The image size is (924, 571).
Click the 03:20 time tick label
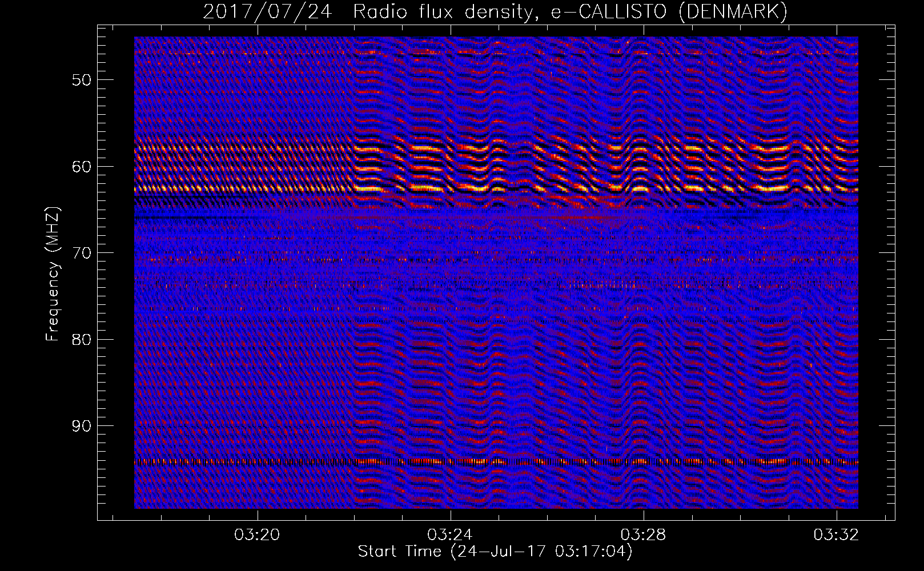pos(257,535)
